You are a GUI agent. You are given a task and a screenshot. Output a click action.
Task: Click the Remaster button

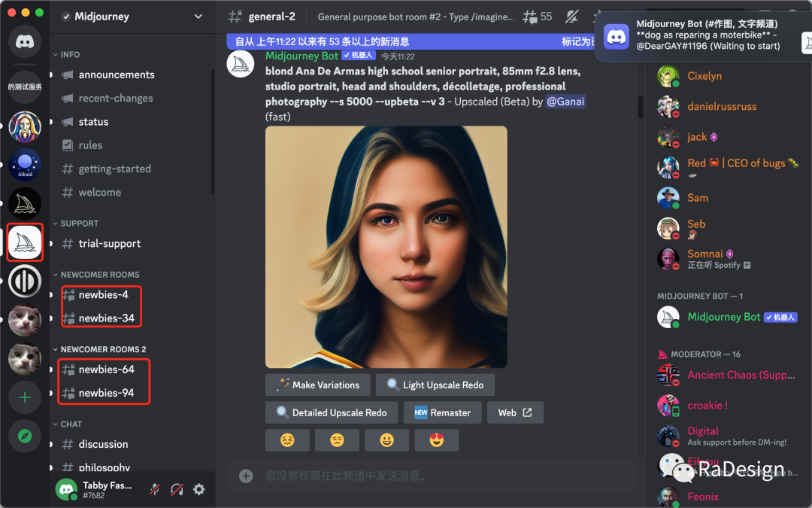point(442,412)
